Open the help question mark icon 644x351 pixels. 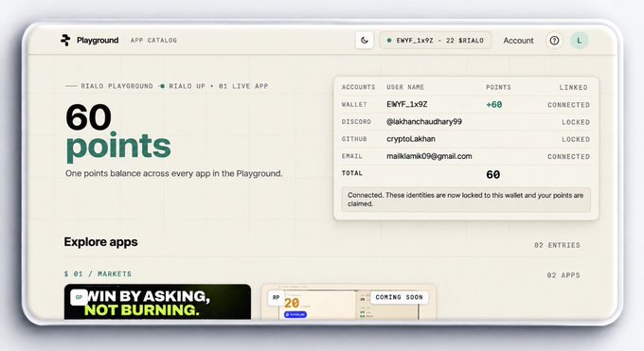coord(554,41)
